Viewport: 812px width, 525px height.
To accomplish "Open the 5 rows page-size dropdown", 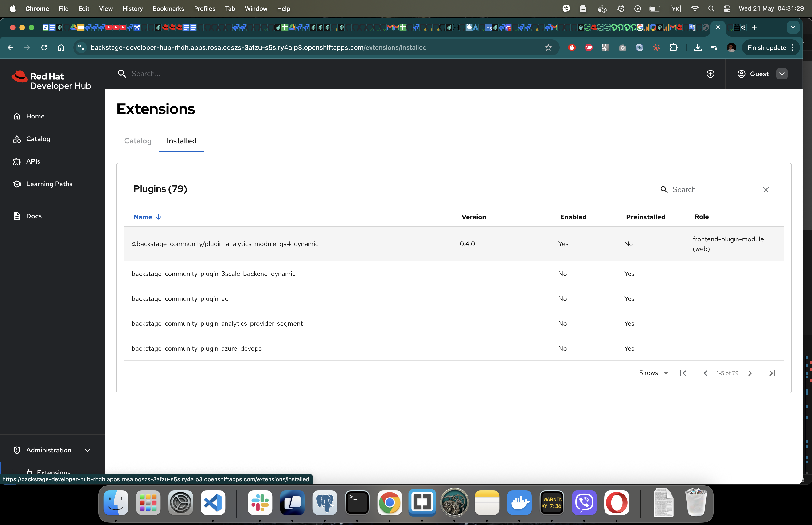I will (x=653, y=373).
